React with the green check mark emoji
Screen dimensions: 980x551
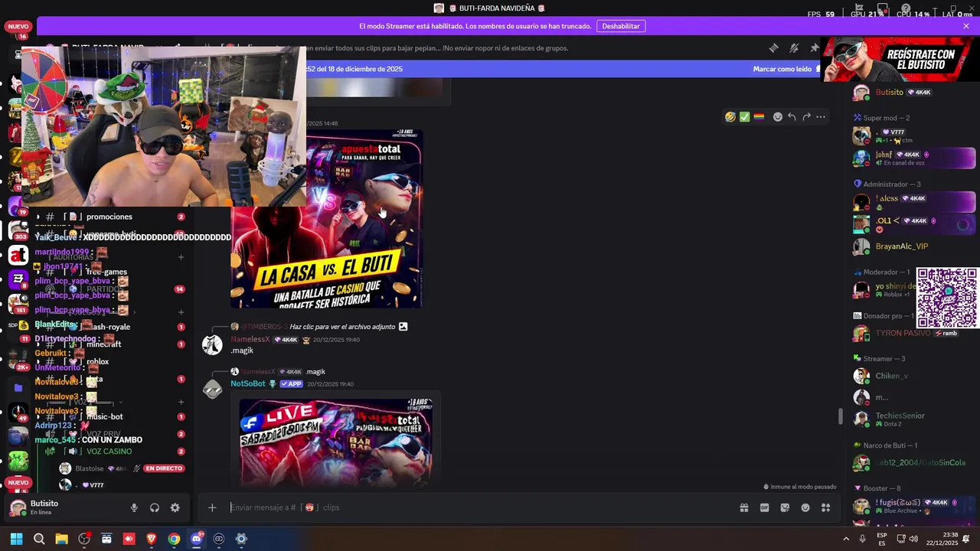[744, 117]
